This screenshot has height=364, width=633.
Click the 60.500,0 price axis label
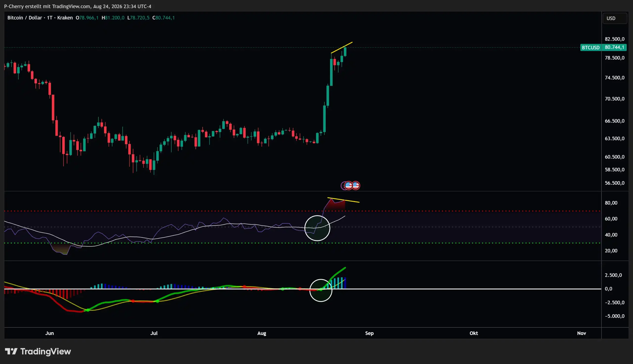[x=614, y=157]
